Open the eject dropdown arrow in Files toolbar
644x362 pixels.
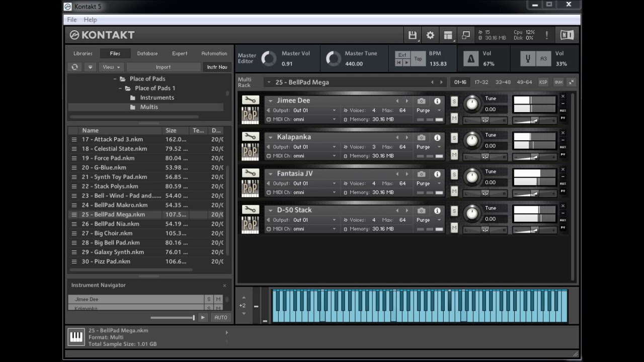[91, 67]
